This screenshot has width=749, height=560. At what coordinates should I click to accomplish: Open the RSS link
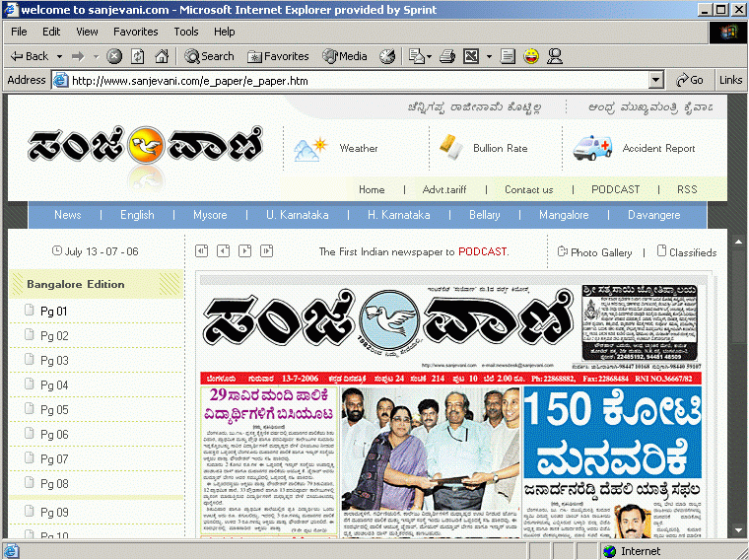687,189
